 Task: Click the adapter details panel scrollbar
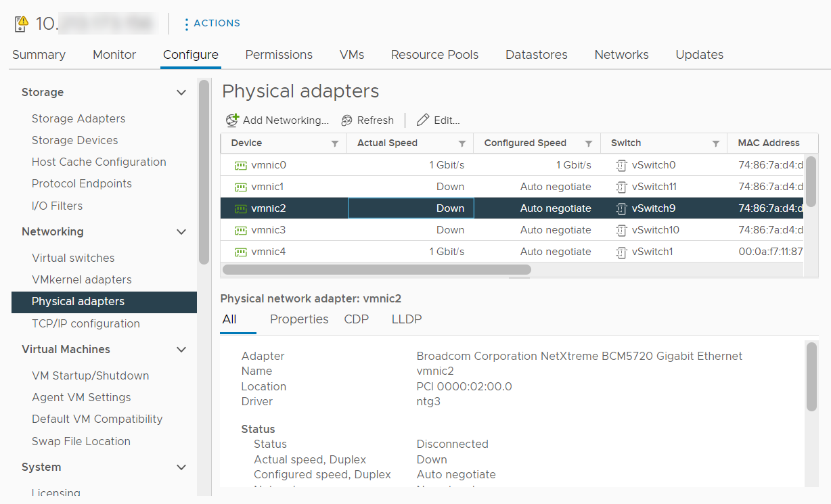click(811, 376)
